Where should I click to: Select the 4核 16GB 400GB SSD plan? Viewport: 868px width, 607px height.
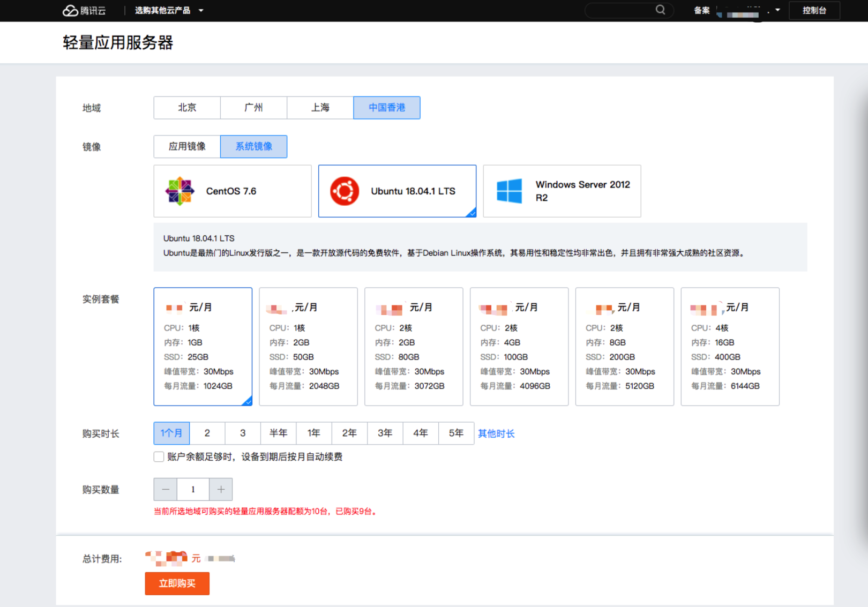click(730, 347)
